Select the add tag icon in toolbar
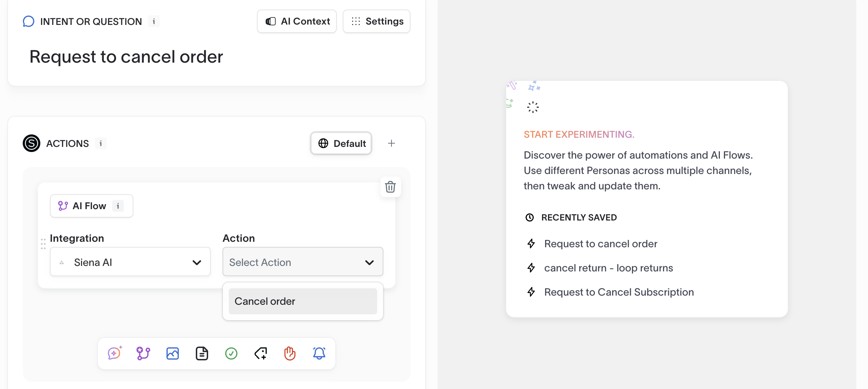 (x=261, y=353)
